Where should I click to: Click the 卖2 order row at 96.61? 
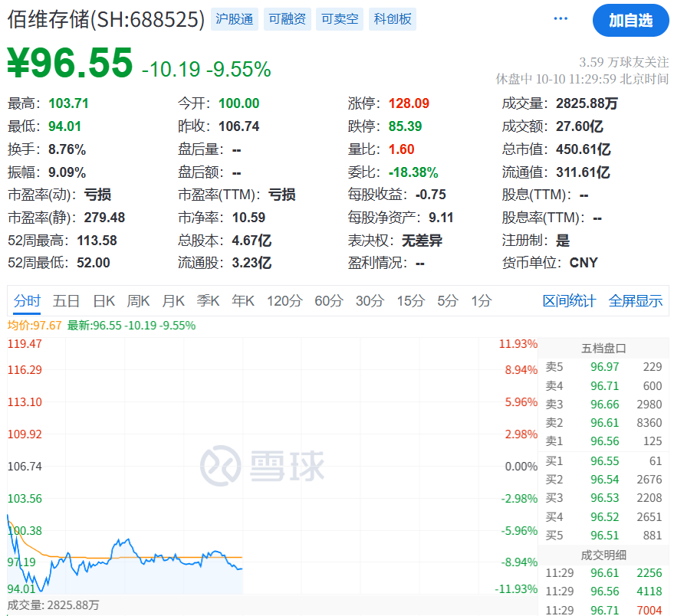(603, 422)
